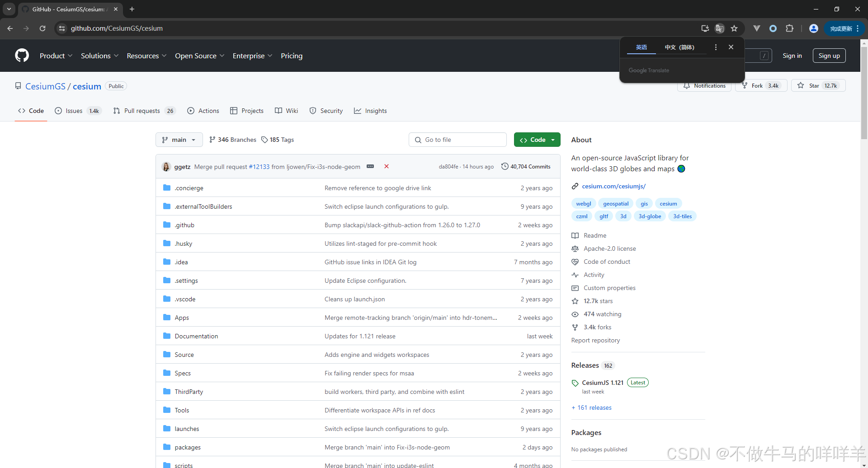This screenshot has height=468, width=868.
Task: Click the Notifications button
Action: coord(704,85)
